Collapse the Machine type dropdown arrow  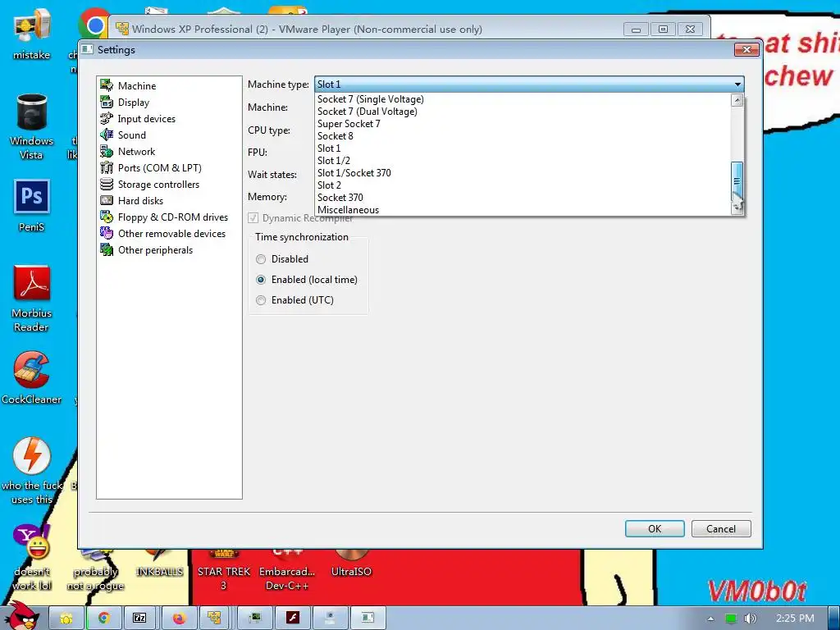737,84
